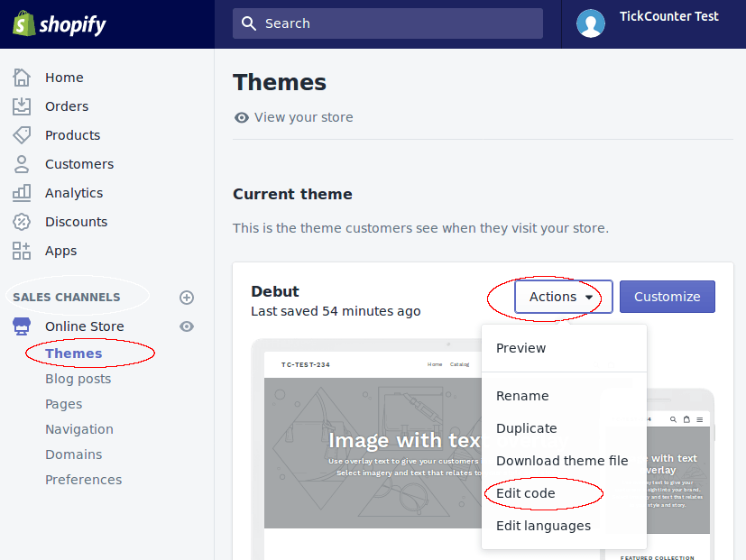Add a sales channel with plus icon
Screen dimensions: 746x560
click(x=187, y=298)
